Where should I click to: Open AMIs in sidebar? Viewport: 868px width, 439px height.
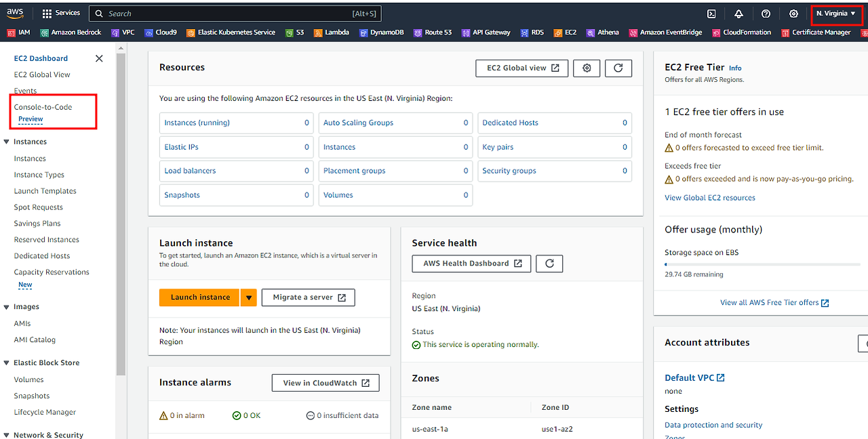[22, 324]
